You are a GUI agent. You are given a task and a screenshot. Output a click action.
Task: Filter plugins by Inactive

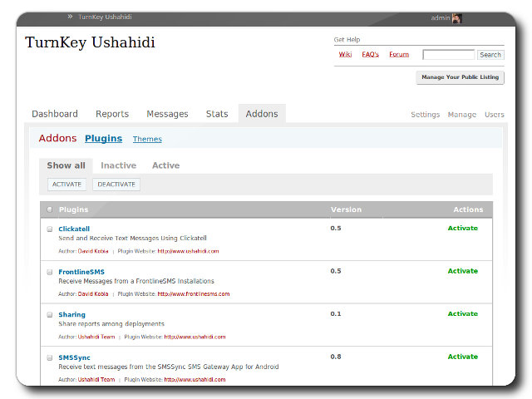118,165
